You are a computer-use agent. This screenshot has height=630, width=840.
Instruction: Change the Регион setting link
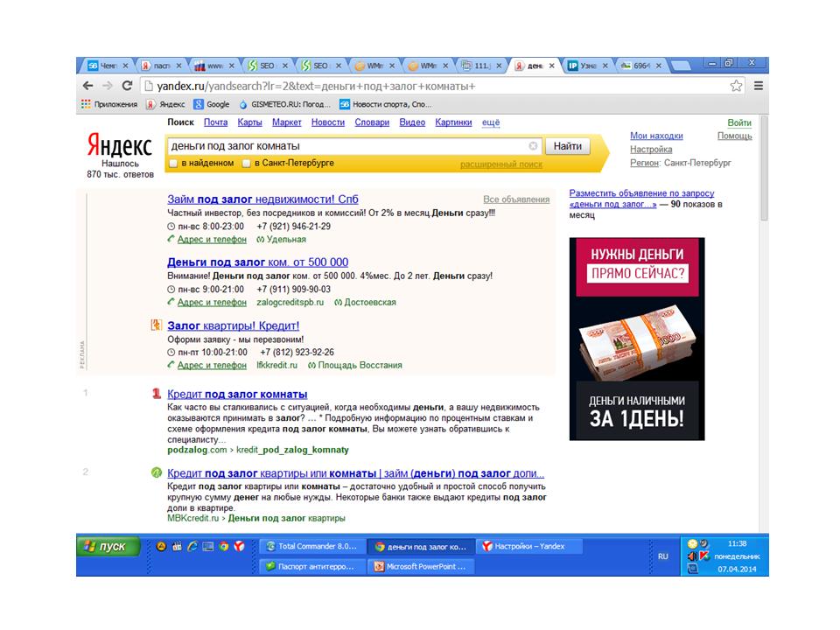point(644,163)
